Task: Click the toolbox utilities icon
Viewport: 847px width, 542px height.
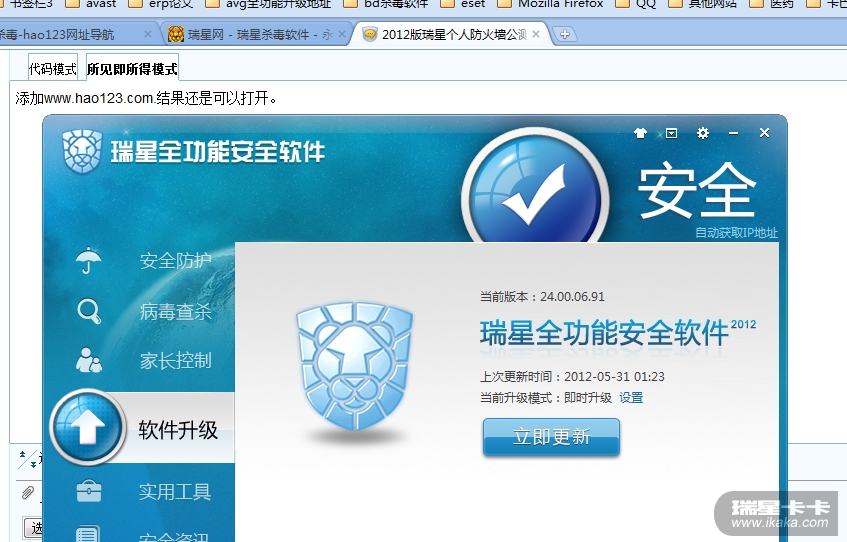Action: (89, 491)
